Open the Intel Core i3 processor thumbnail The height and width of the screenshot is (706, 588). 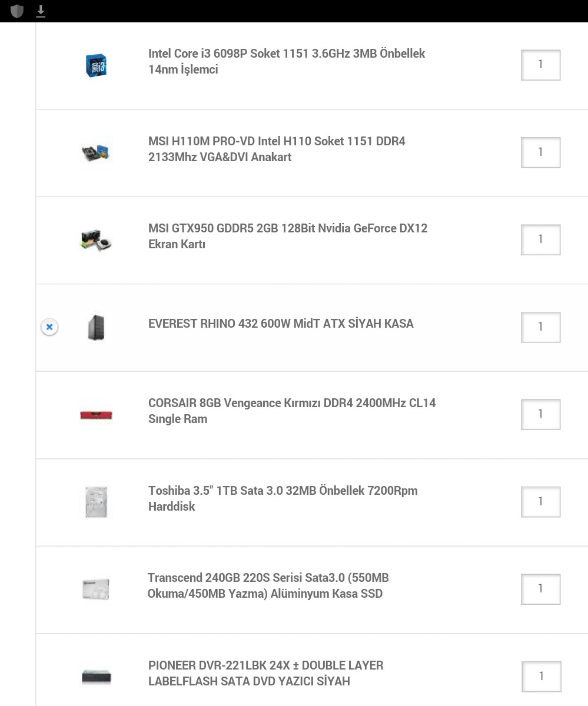(96, 65)
